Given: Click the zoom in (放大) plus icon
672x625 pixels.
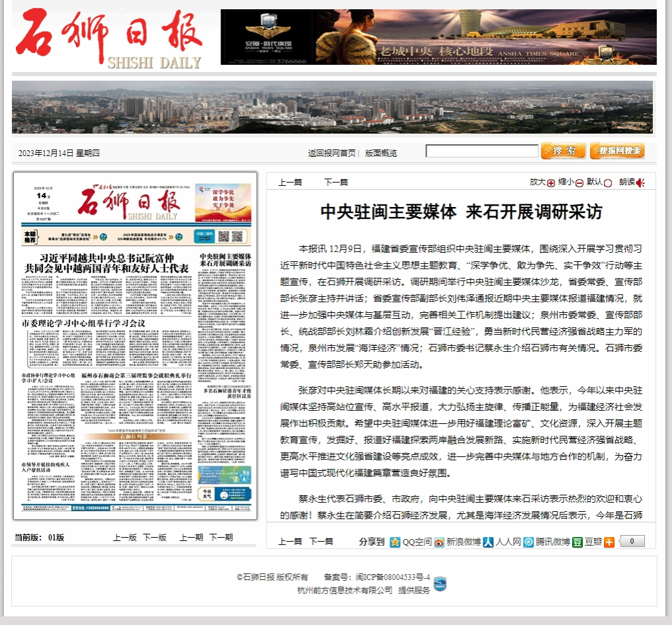Looking at the screenshot, I should [551, 183].
